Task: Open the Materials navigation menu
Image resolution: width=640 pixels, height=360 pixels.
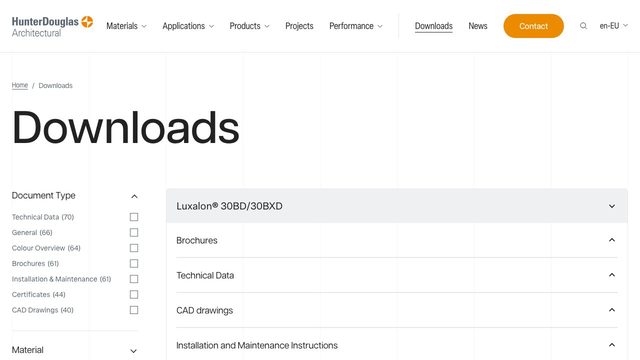Action: 126,26
